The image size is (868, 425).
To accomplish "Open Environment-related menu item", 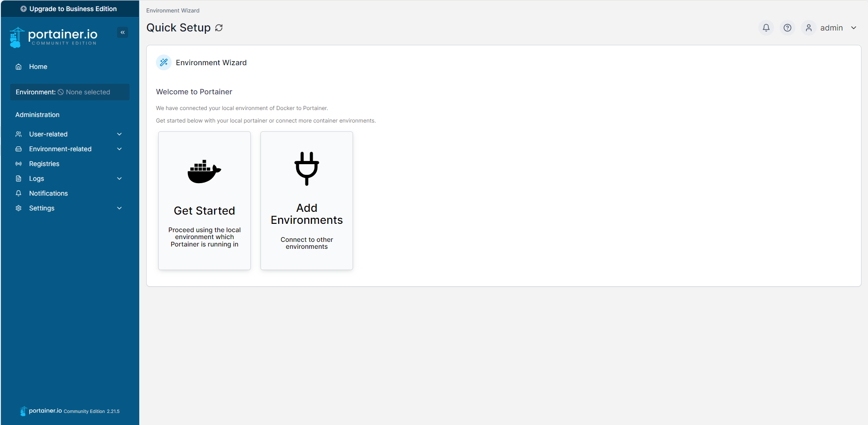I will click(x=69, y=149).
